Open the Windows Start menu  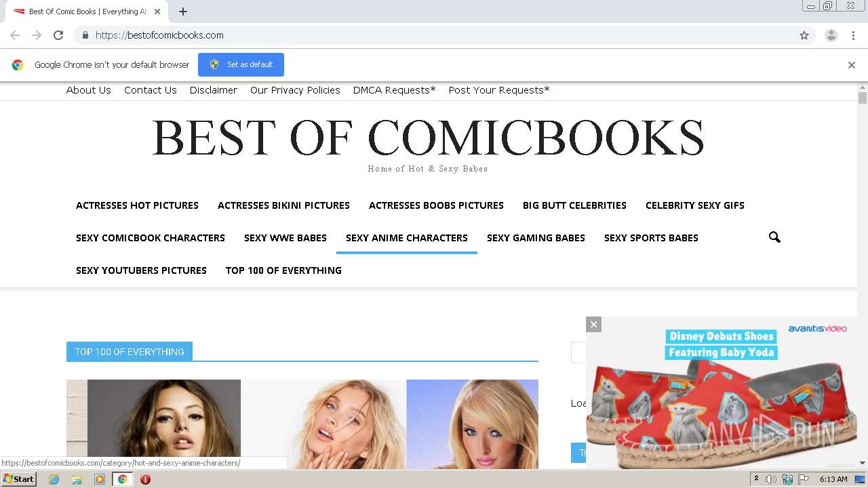pyautogui.click(x=19, y=479)
